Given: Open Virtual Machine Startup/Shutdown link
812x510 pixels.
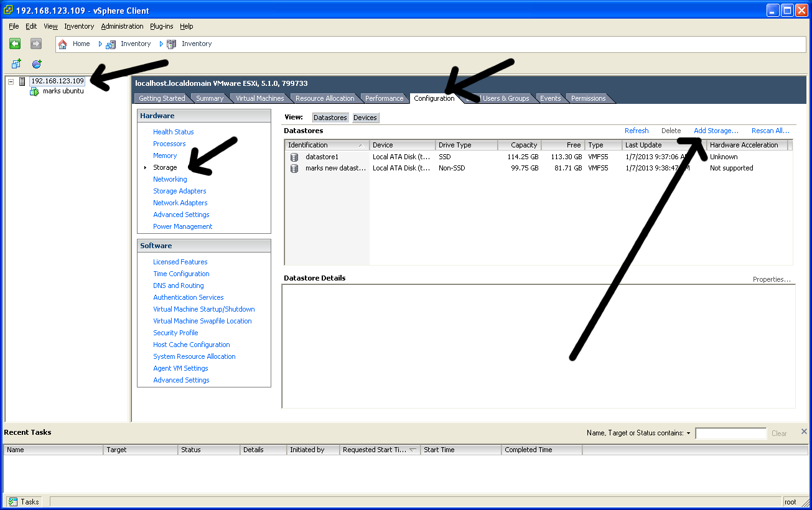Looking at the screenshot, I should [204, 309].
